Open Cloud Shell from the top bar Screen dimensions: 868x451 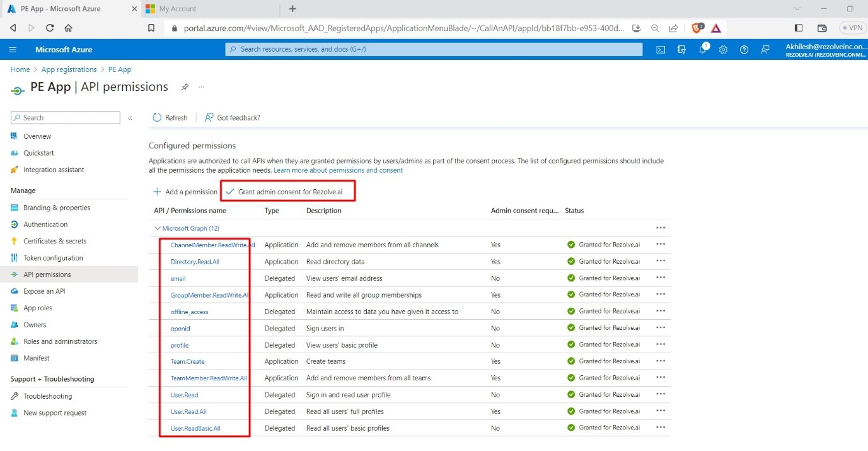click(661, 49)
